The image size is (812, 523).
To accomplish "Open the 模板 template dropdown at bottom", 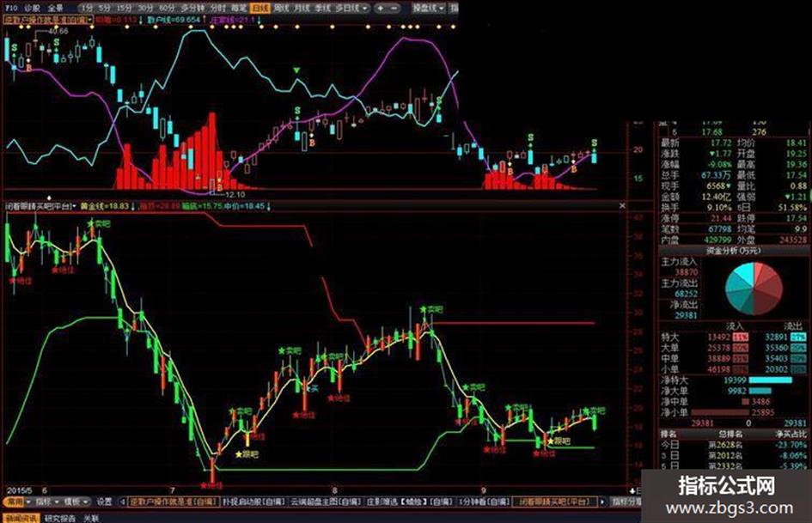I will [76, 502].
